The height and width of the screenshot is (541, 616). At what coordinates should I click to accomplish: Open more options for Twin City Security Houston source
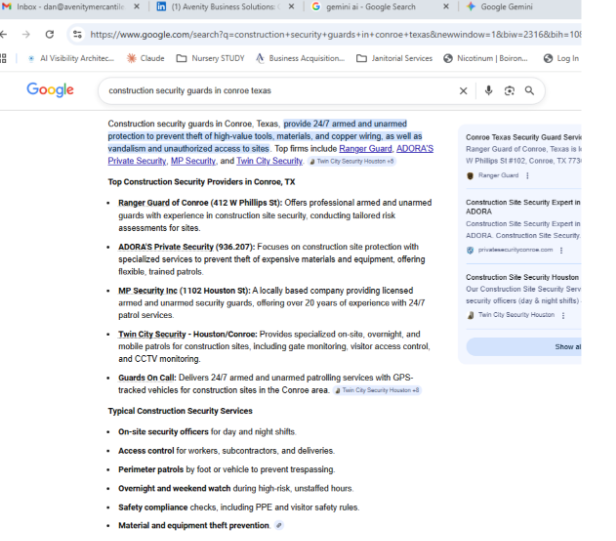pos(563,315)
